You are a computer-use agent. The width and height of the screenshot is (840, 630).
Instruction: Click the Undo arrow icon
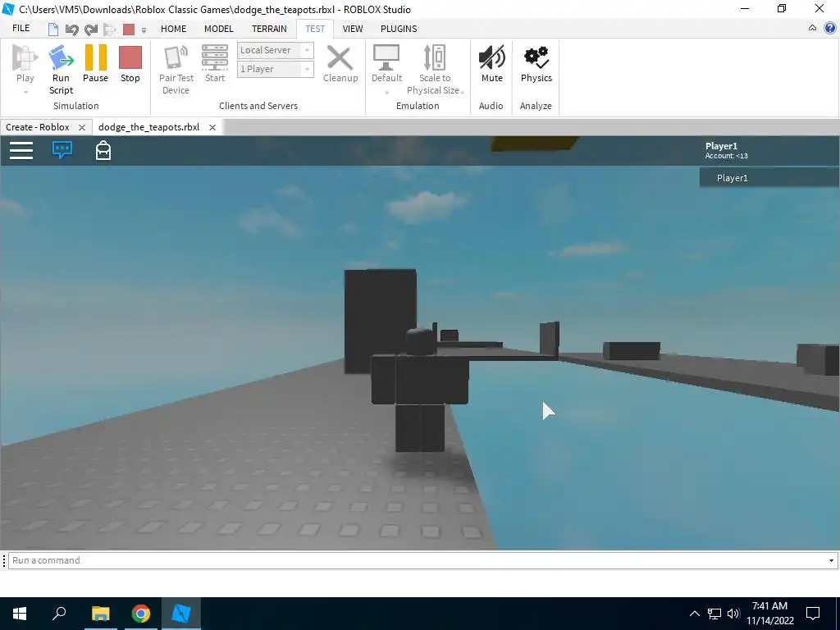click(x=72, y=29)
